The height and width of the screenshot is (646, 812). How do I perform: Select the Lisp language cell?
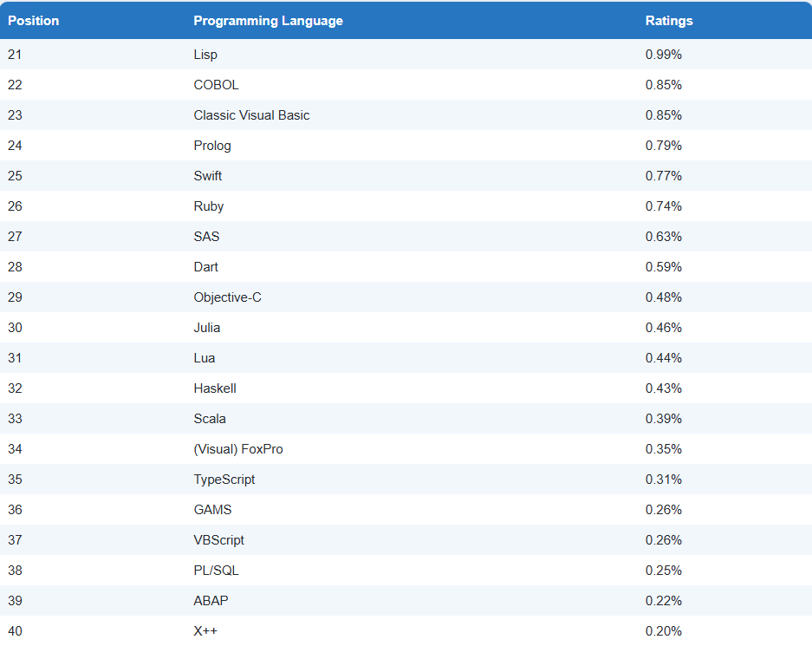coord(205,55)
